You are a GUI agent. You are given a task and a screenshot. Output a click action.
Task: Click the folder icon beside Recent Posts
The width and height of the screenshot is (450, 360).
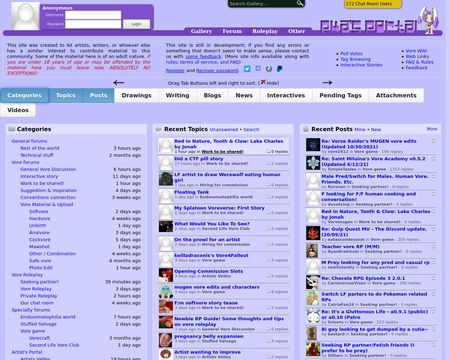pyautogui.click(x=306, y=129)
